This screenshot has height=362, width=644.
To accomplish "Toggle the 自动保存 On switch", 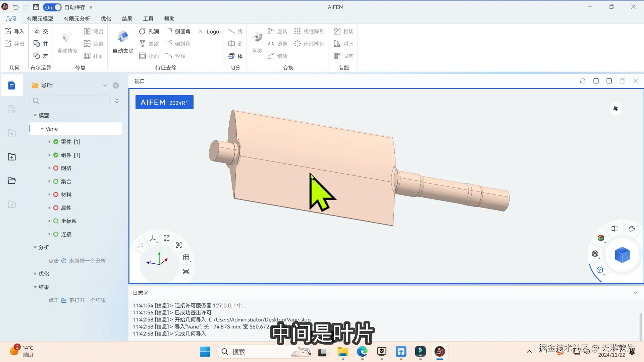I will pyautogui.click(x=52, y=7).
